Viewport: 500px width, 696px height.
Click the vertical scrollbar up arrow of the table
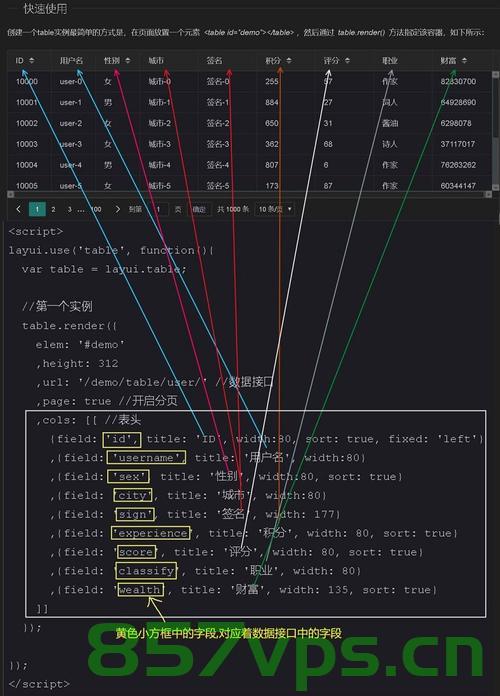(x=496, y=75)
